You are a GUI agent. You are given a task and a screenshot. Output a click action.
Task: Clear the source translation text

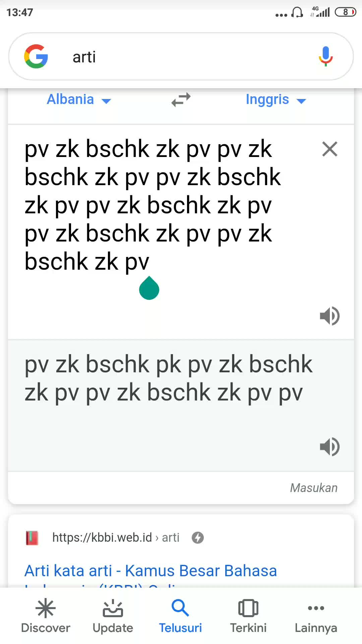[329, 149]
